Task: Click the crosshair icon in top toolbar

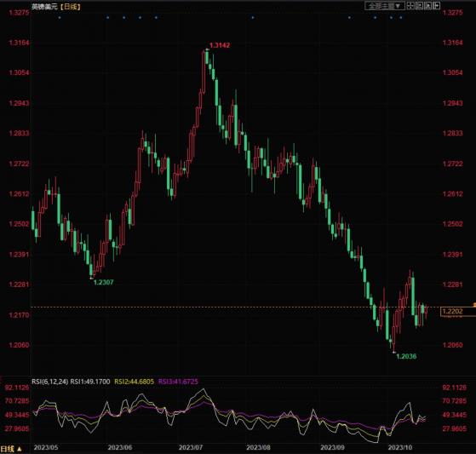Action: pyautogui.click(x=410, y=5)
